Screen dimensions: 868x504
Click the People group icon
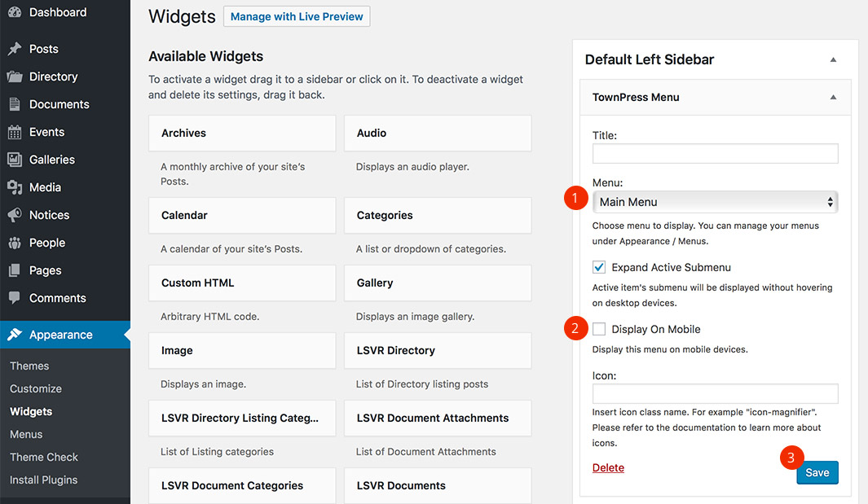click(x=15, y=243)
